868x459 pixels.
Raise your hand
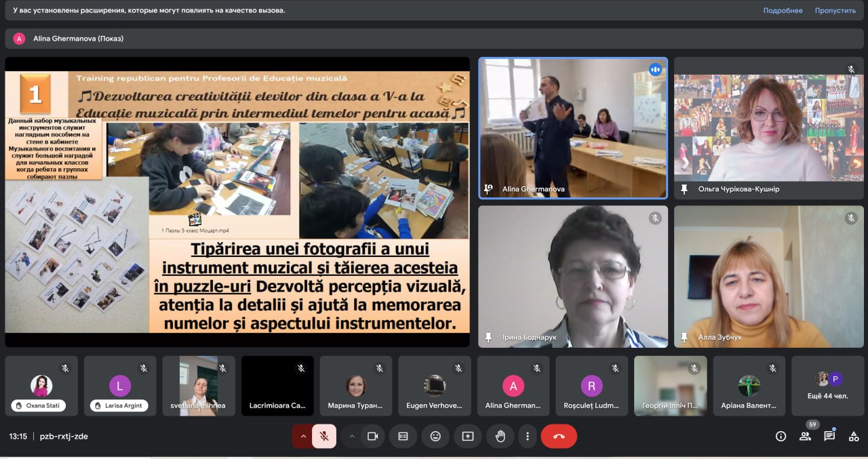coord(500,437)
